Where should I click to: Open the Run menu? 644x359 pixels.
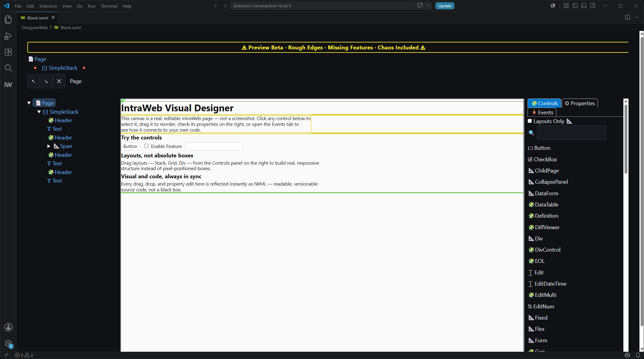coord(92,6)
